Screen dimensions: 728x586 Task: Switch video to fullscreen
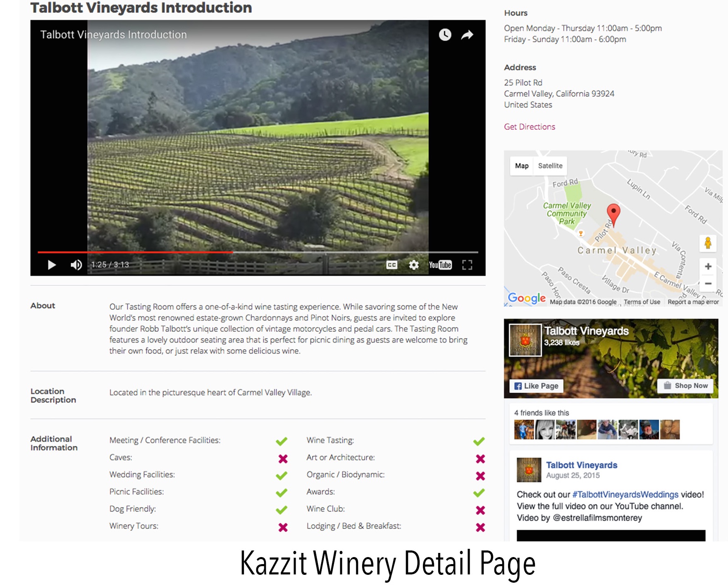pos(467,265)
